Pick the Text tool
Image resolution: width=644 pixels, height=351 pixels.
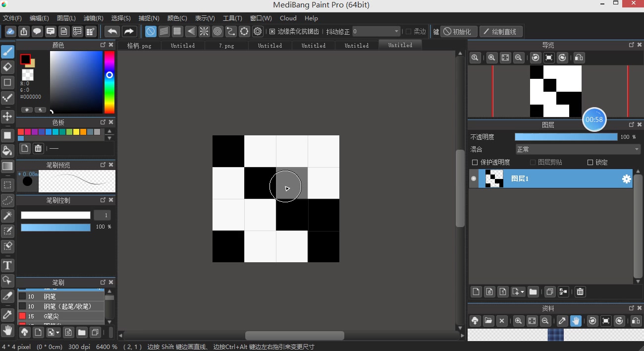[x=7, y=265]
